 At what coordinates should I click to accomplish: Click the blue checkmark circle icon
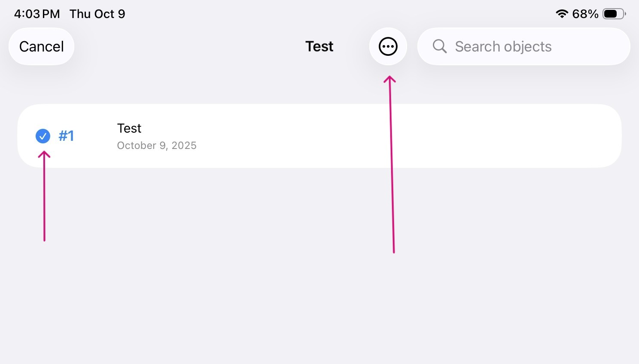point(43,136)
